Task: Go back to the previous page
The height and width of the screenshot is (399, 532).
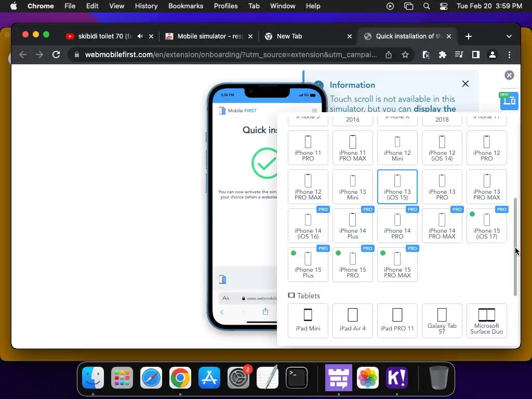Action: click(23, 55)
